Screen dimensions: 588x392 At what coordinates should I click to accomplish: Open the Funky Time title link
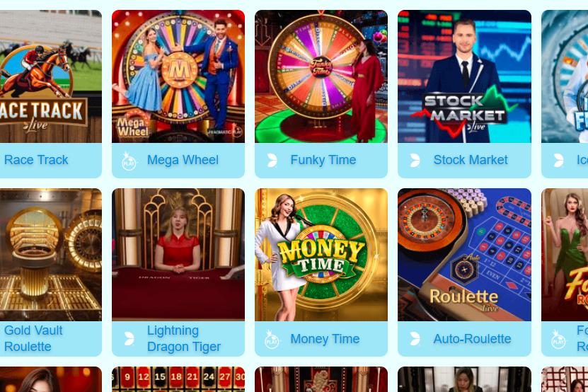pos(323,160)
